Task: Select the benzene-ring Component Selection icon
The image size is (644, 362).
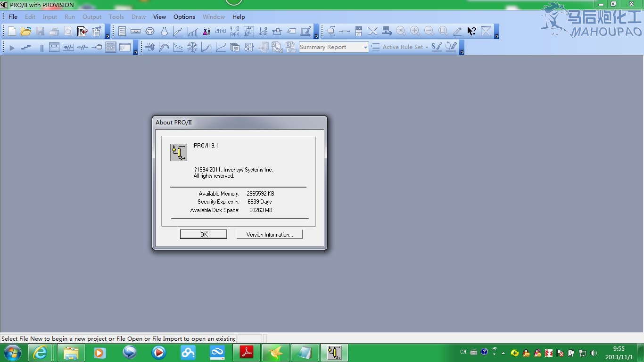Action: [x=150, y=32]
